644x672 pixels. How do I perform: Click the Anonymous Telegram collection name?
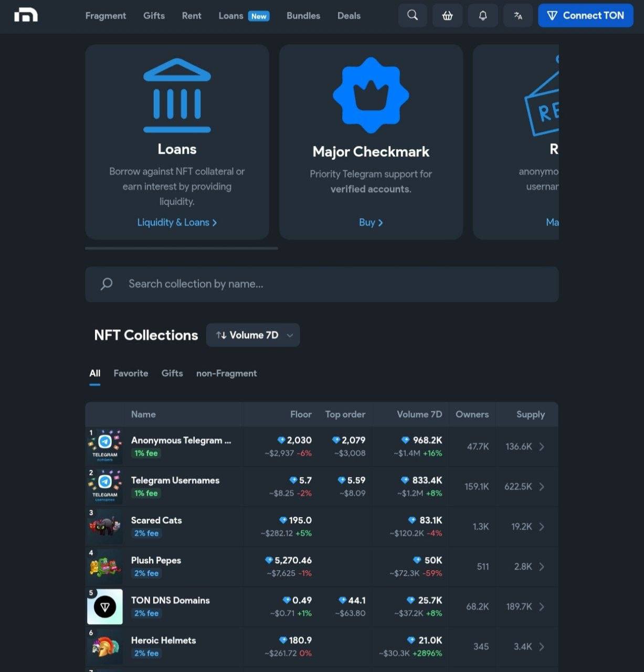coord(181,440)
